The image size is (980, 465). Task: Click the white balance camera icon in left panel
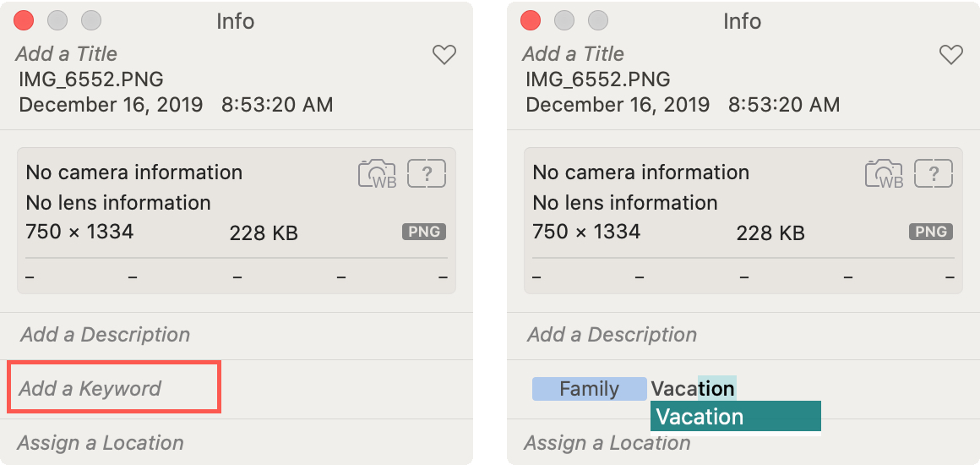click(377, 173)
